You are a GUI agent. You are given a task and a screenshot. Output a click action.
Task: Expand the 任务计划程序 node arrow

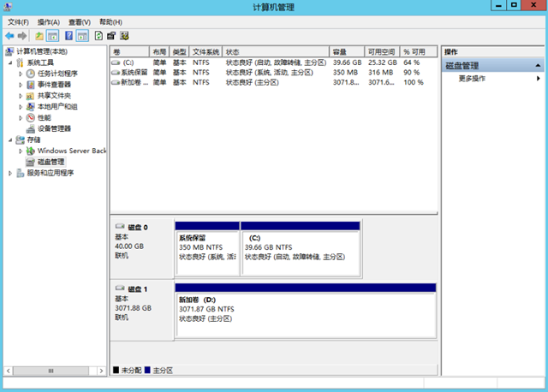click(21, 74)
